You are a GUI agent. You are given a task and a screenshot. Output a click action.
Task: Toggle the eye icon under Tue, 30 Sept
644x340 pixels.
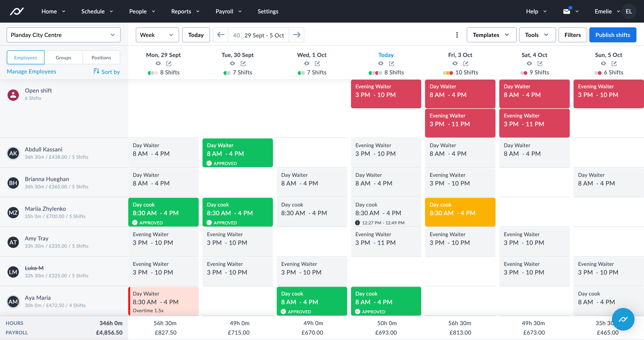tap(232, 63)
